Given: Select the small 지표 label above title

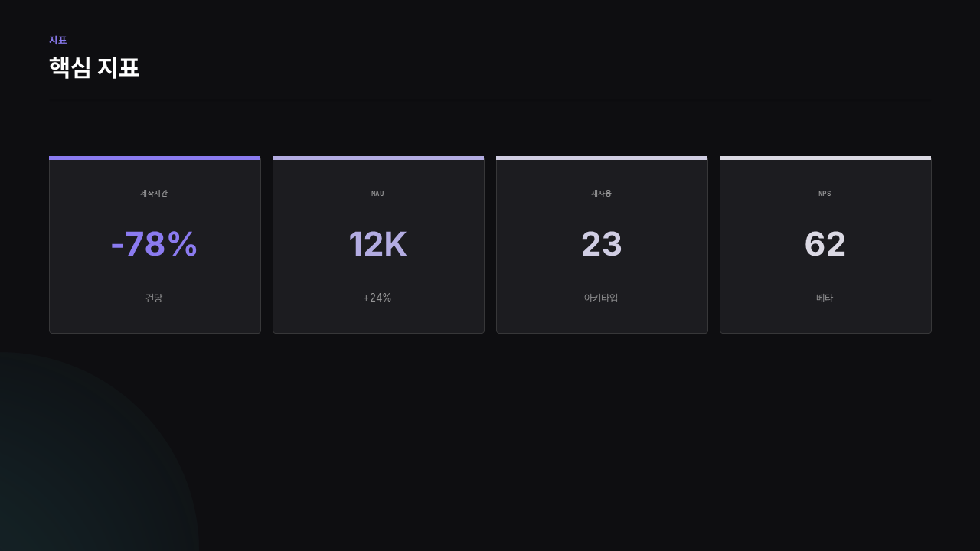Looking at the screenshot, I should 58,40.
